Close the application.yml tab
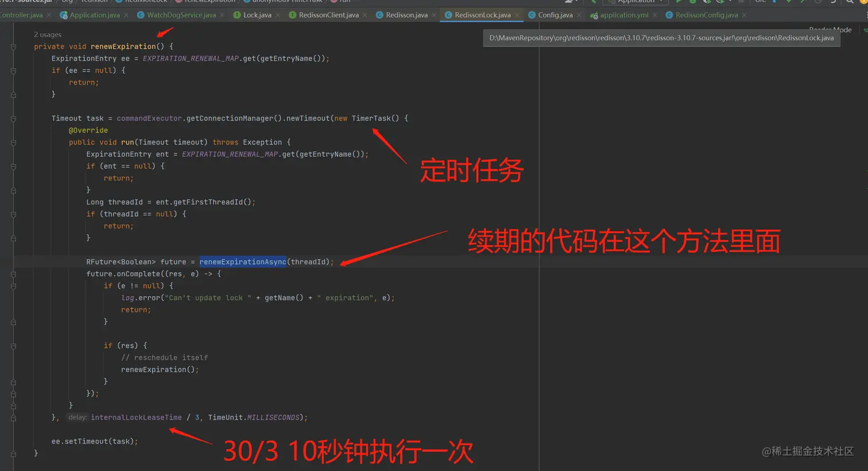 click(655, 15)
